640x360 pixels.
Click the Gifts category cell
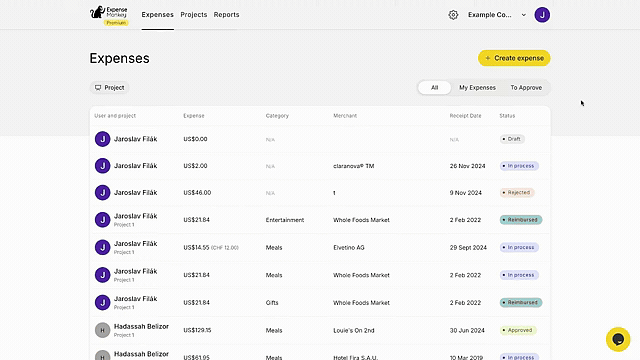click(x=272, y=302)
